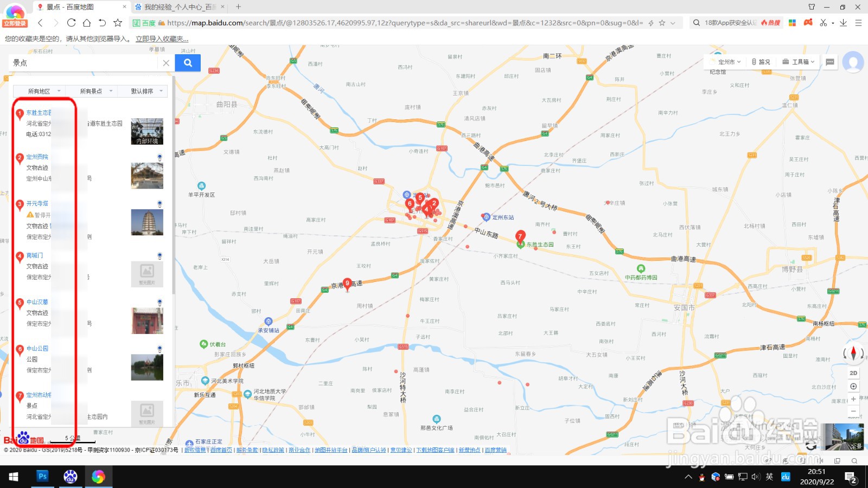Go back in browser history

(40, 23)
